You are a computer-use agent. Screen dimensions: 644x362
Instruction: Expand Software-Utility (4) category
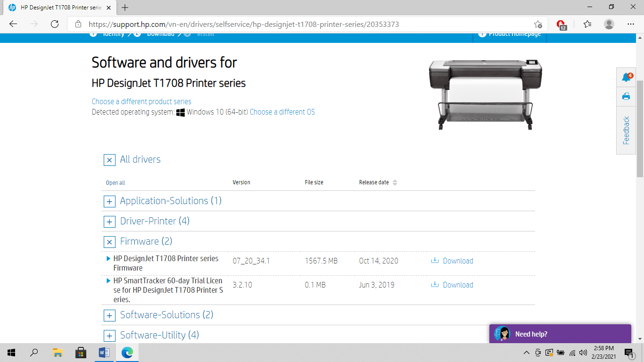point(109,336)
